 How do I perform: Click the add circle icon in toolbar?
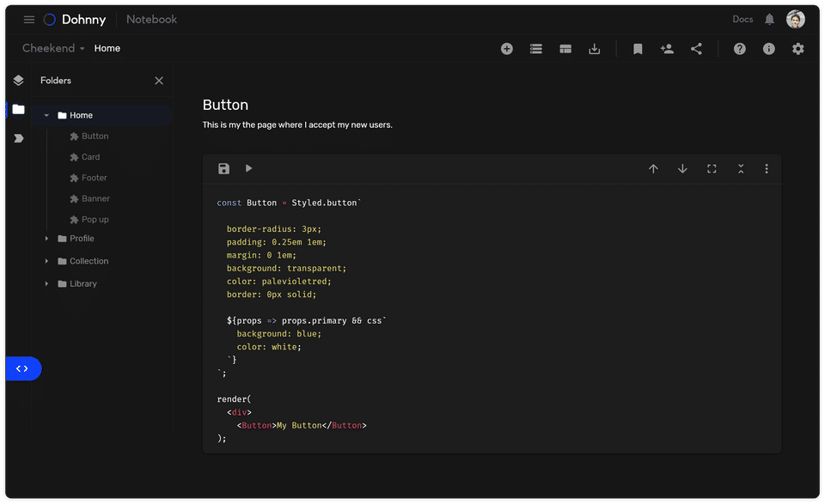[x=507, y=49]
